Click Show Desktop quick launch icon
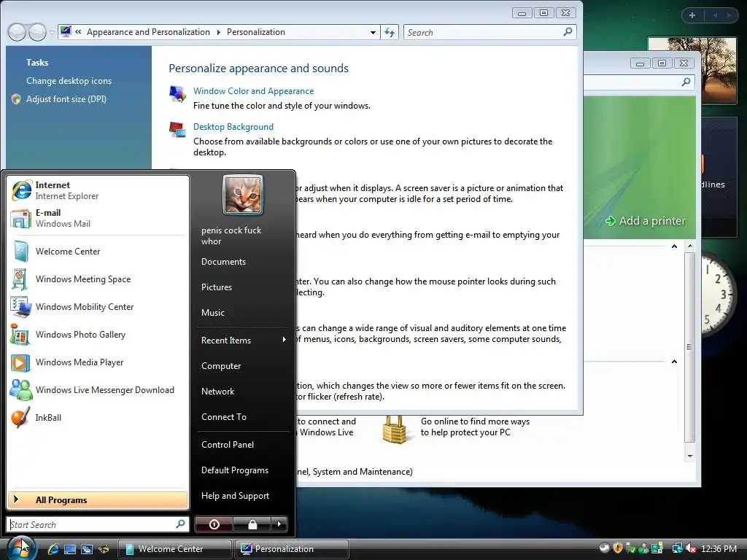 pos(70,549)
